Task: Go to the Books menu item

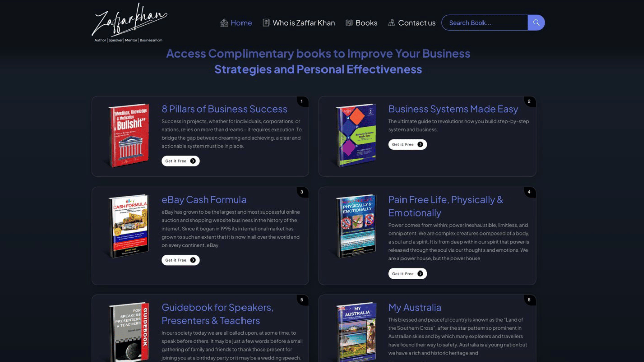Action: pos(361,23)
